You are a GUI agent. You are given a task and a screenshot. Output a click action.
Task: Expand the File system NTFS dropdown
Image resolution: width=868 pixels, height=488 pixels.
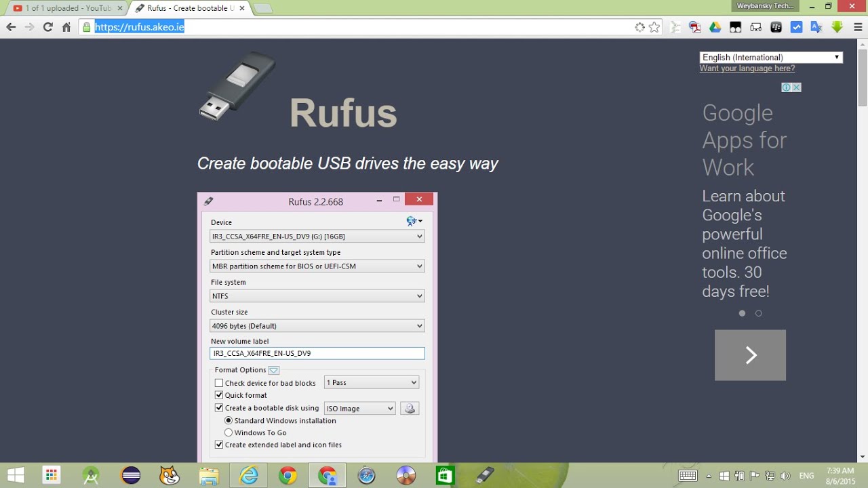pos(317,296)
